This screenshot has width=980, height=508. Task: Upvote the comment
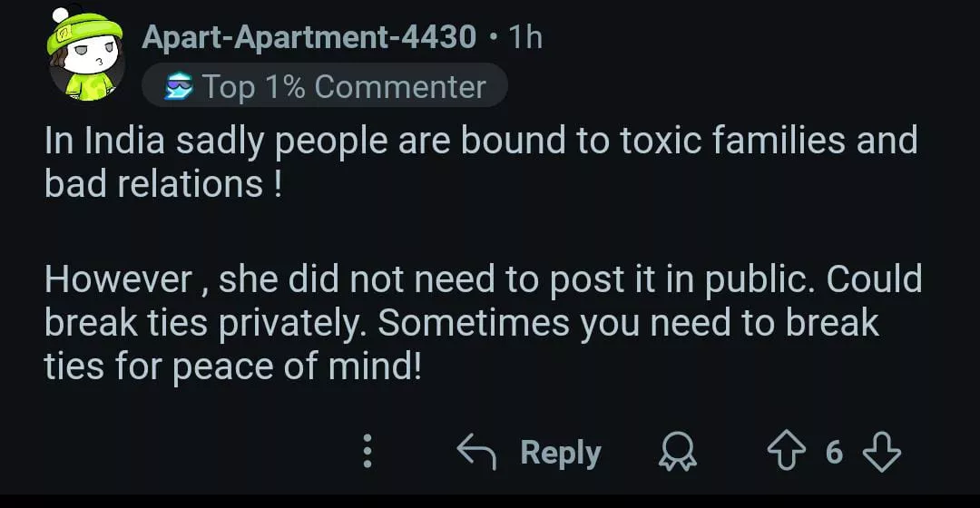[x=788, y=452]
